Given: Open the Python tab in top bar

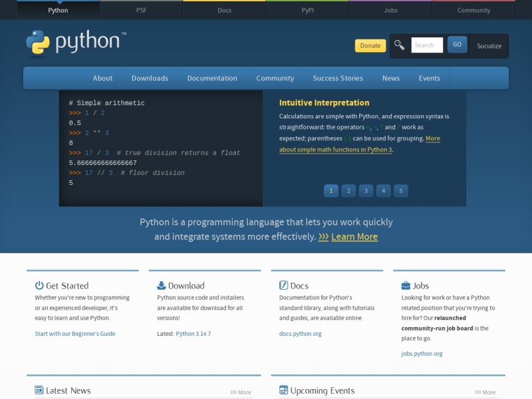Looking at the screenshot, I should pos(58,10).
